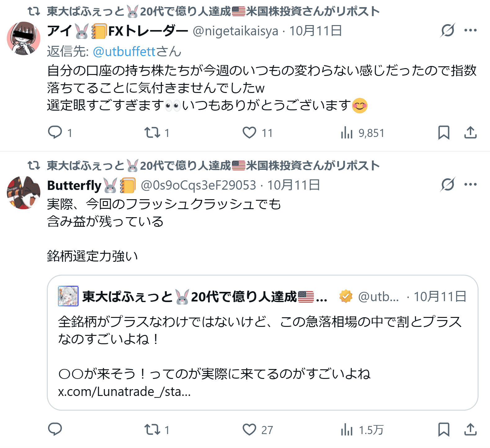Open アイ FXトレーダー's profile avatar
Screen dimensions: 490x448
24,38
